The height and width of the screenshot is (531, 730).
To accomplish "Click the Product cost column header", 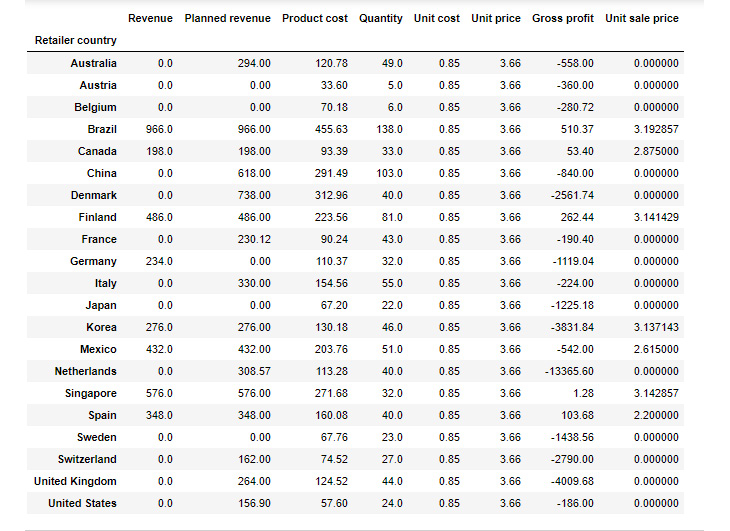I will (315, 19).
